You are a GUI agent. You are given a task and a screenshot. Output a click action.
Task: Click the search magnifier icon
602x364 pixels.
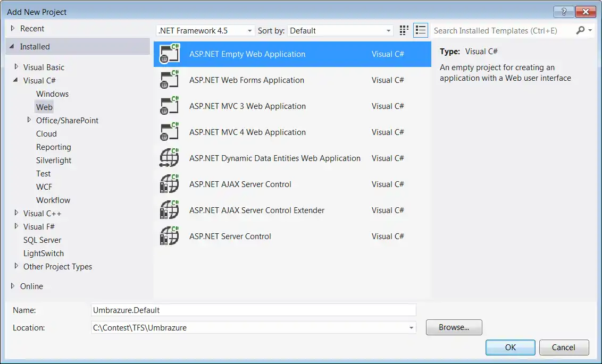tap(581, 30)
